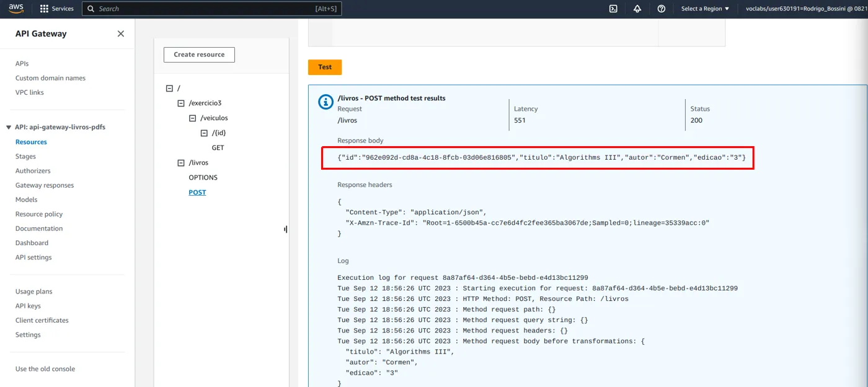The image size is (868, 387).
Task: Click the X-Amzn-Trace-Id header line
Action: click(527, 222)
